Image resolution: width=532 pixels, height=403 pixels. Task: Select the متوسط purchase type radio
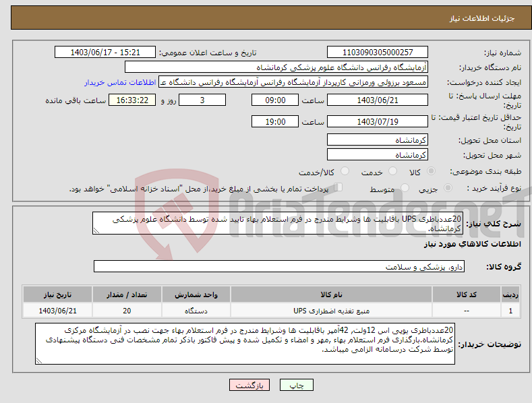405,187
